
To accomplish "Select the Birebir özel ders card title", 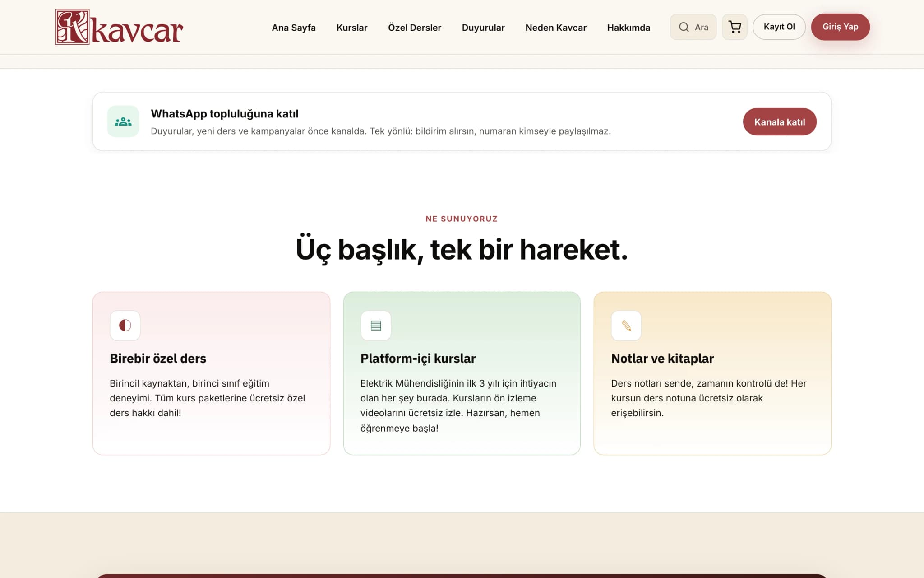I will point(158,359).
